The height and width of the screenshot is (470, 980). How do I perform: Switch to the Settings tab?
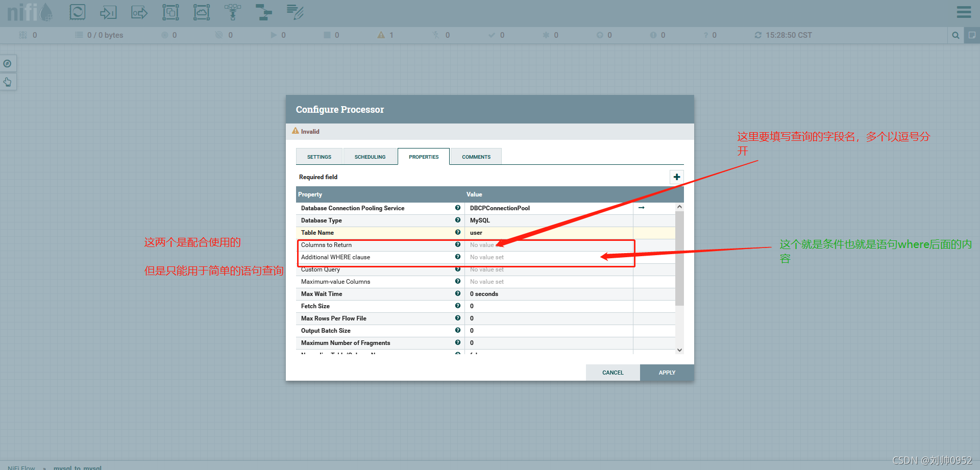point(319,157)
